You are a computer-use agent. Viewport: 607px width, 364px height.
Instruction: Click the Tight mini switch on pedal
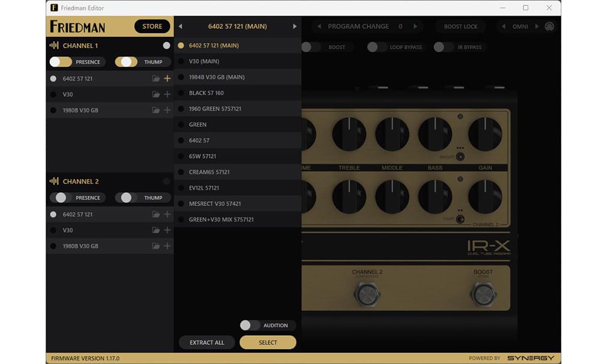pyautogui.click(x=460, y=219)
